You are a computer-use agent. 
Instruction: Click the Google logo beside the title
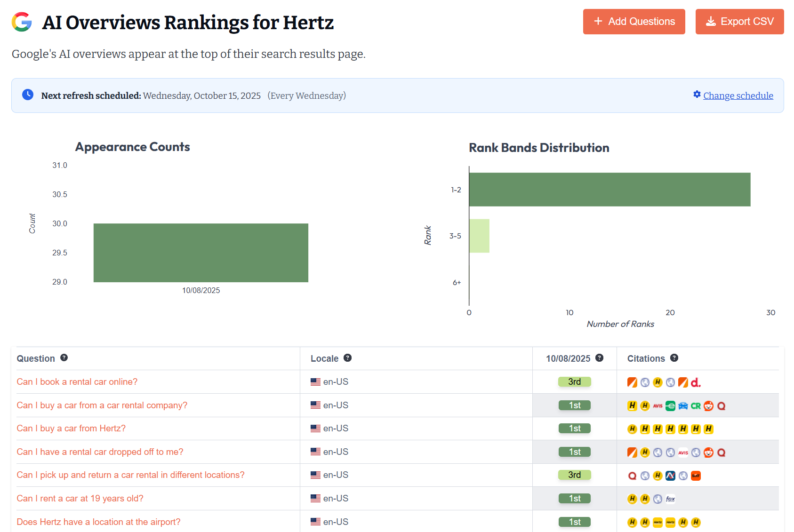click(22, 22)
